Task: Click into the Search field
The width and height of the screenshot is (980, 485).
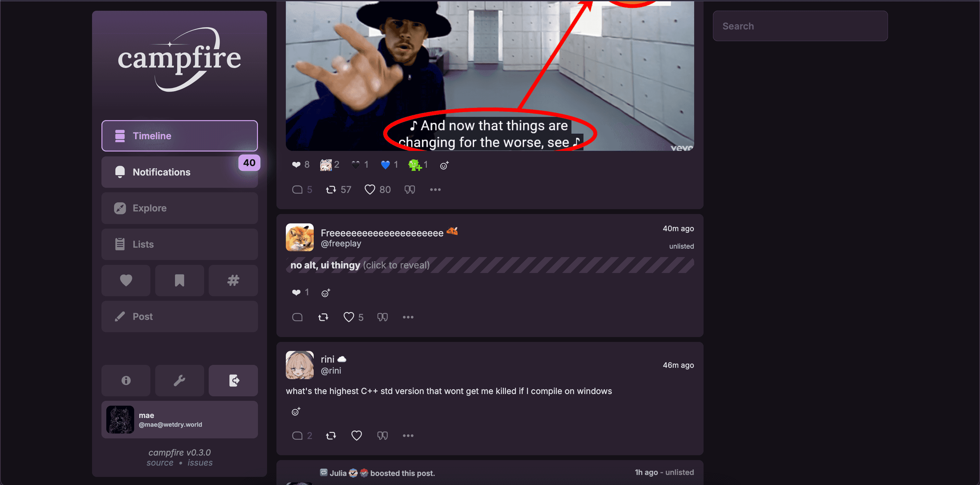Action: 800,26
